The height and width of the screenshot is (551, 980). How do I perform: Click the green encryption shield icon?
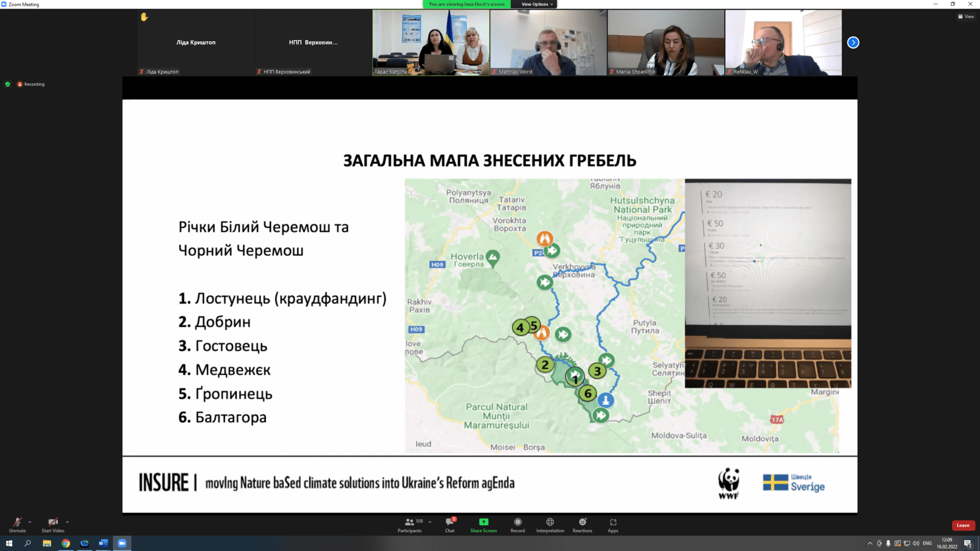pos(8,84)
